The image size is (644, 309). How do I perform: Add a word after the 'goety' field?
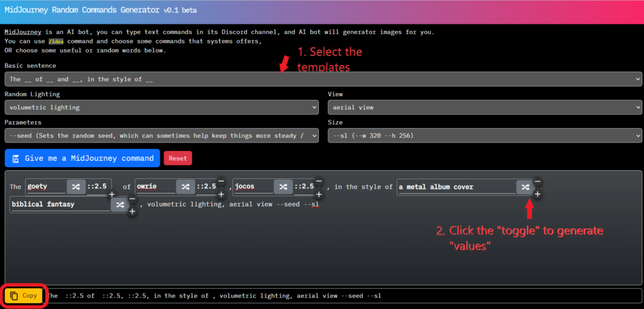[111, 195]
